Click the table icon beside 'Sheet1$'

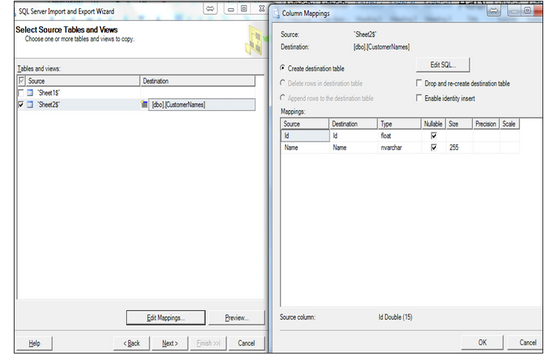[30, 93]
